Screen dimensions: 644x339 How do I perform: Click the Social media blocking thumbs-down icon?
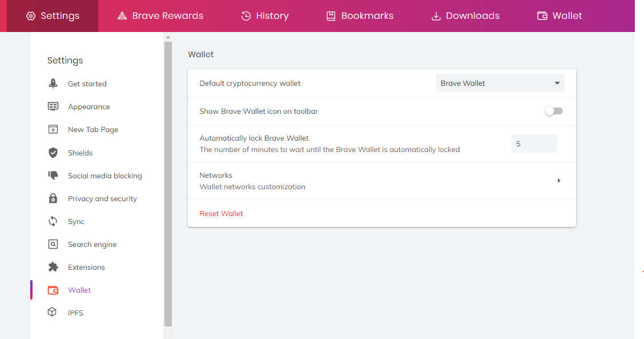pos(53,176)
